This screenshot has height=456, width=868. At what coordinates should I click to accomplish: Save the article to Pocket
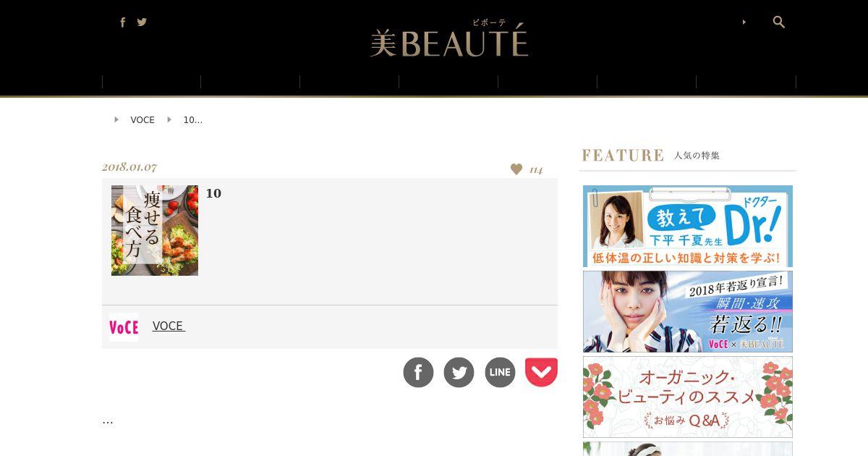[x=541, y=372]
